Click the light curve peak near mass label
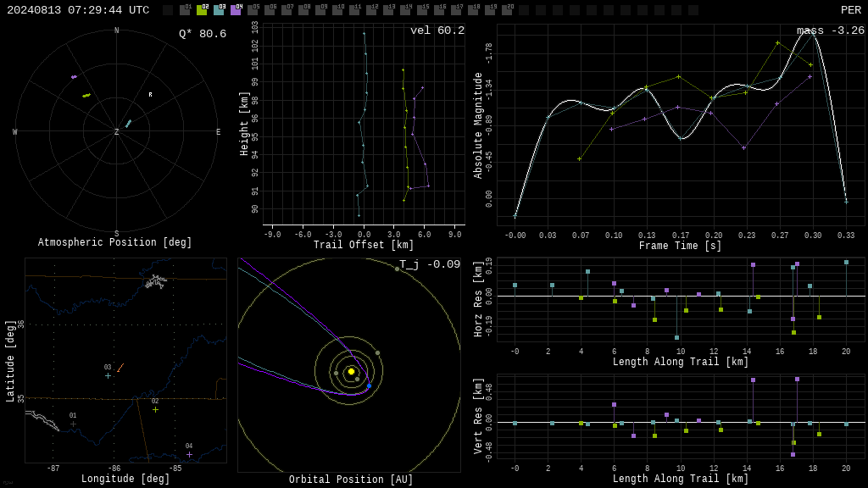Viewport: 868px width, 488px height. point(813,32)
